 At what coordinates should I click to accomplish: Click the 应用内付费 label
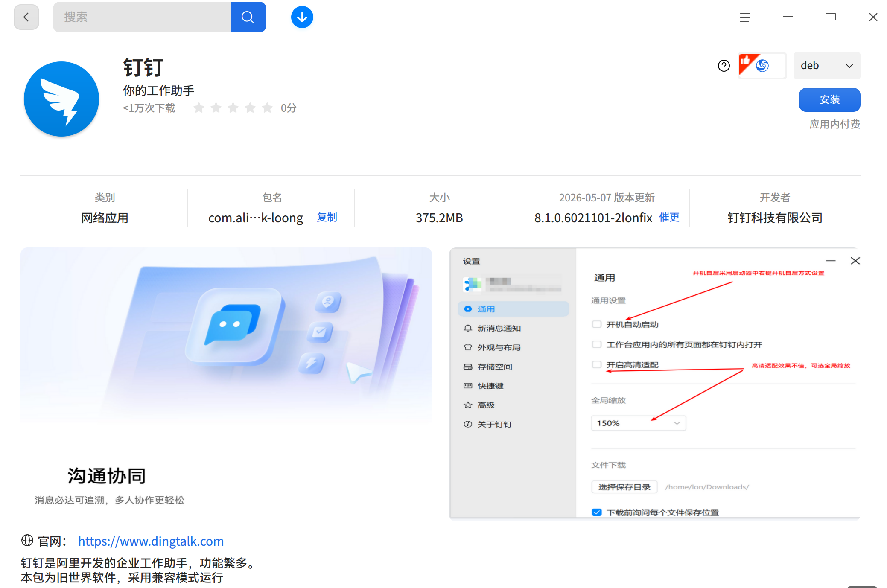834,124
